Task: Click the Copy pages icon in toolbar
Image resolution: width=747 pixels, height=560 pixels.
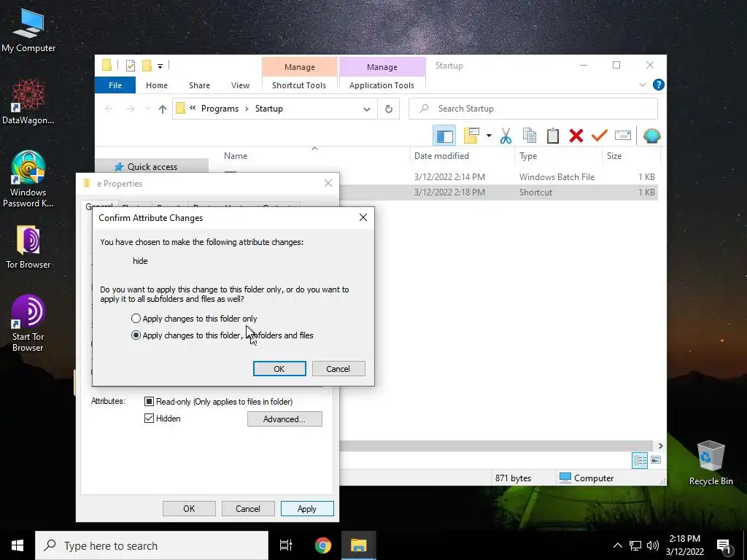Action: 530,136
